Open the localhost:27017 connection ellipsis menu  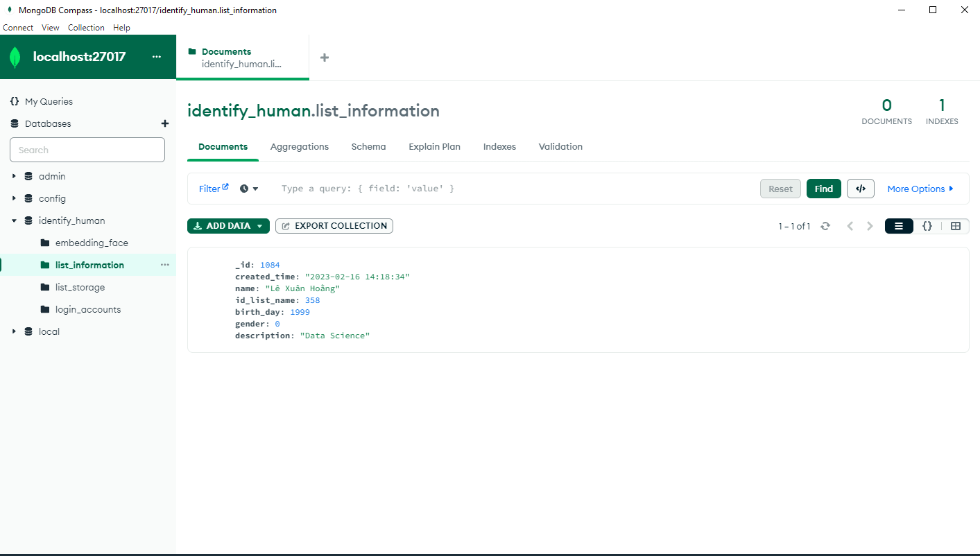tap(157, 56)
